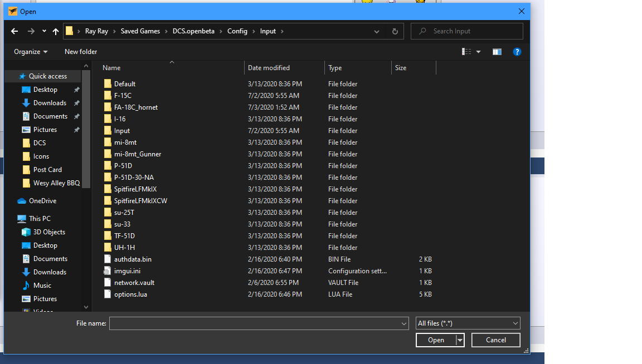642x364 pixels.
Task: Expand the address bar history dropdown
Action: (x=377, y=31)
